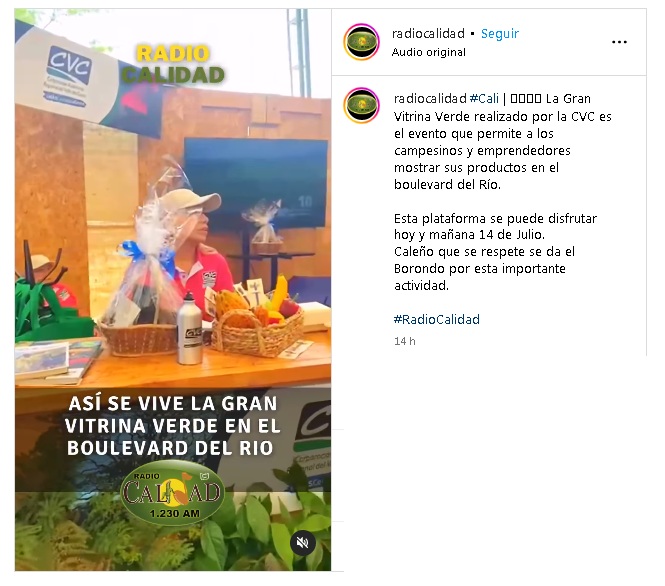665x586 pixels.
Task: Click the wrapped gift basket with blue ribbon
Action: [142, 276]
